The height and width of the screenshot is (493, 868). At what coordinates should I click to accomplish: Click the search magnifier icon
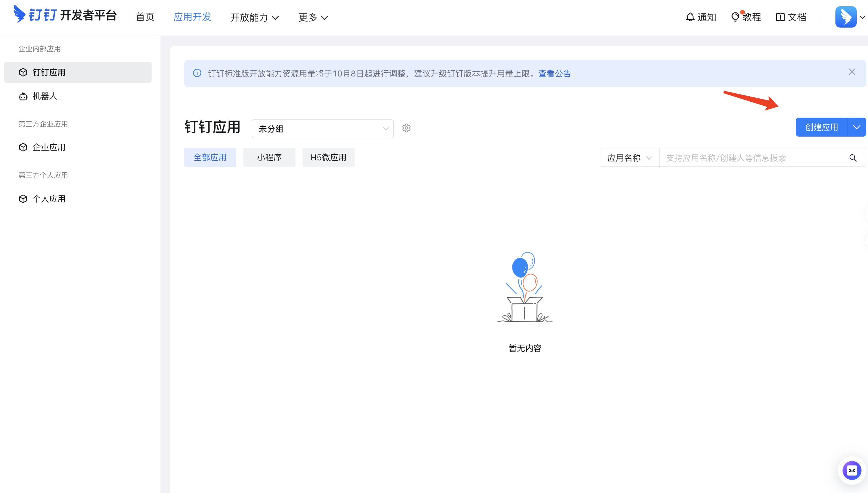[x=853, y=158]
